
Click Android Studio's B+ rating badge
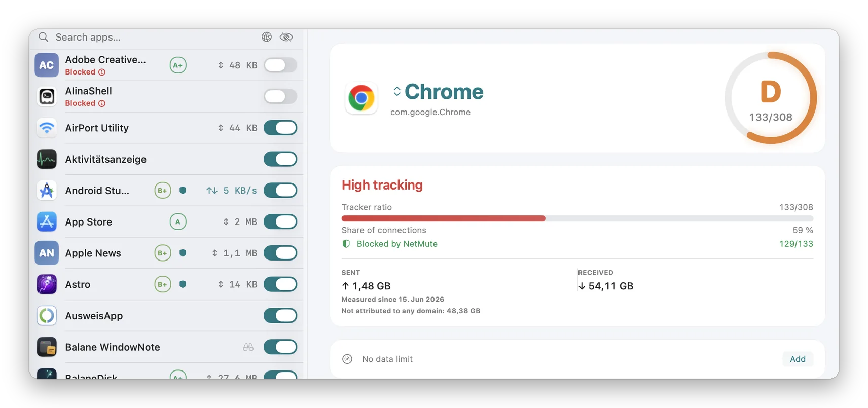tap(163, 191)
